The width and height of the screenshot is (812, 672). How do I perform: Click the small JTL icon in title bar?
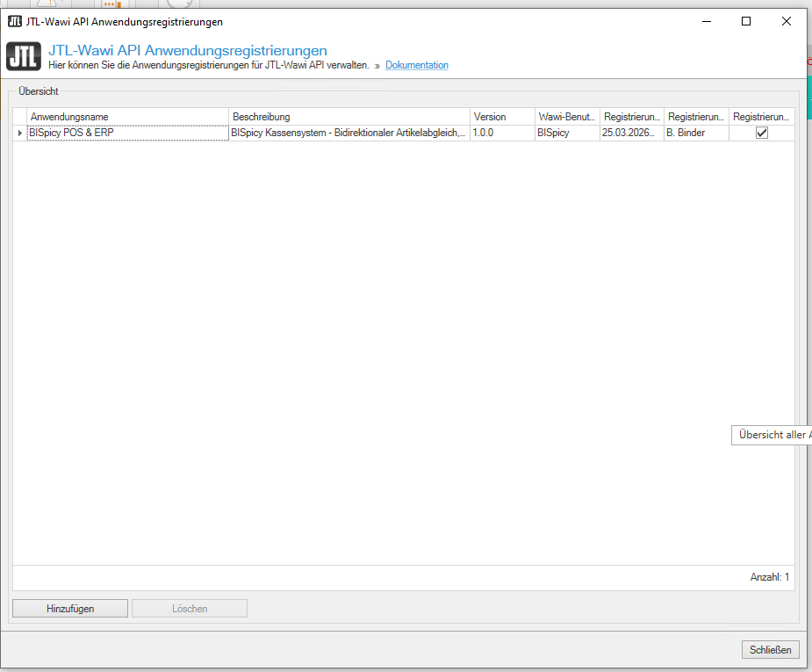14,21
